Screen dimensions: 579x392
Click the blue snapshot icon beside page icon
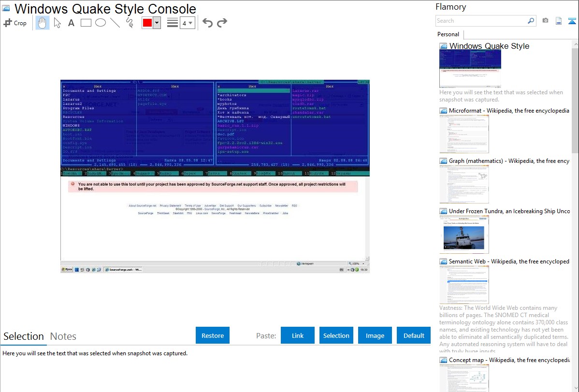coord(572,21)
